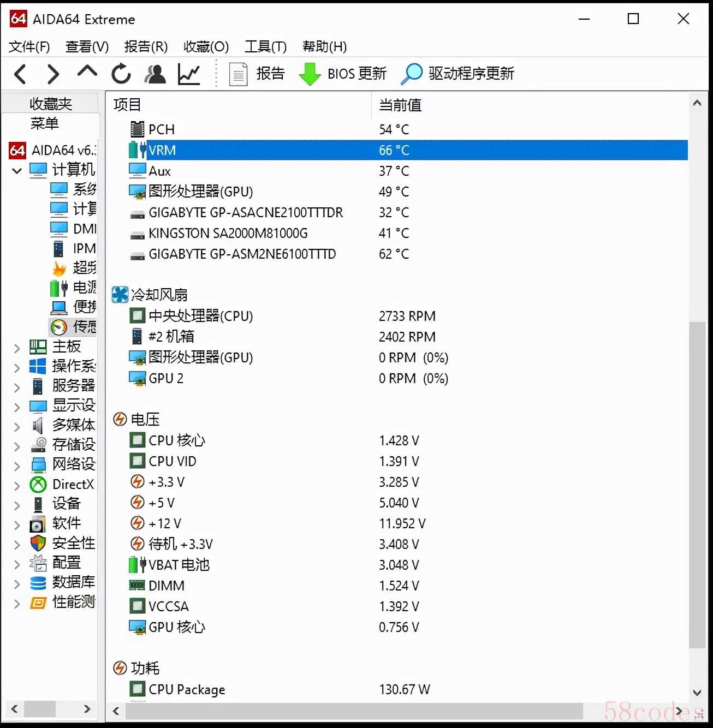Viewport: 713px width, 728px height.
Task: Open the 工具(T) menu
Action: pos(265,46)
